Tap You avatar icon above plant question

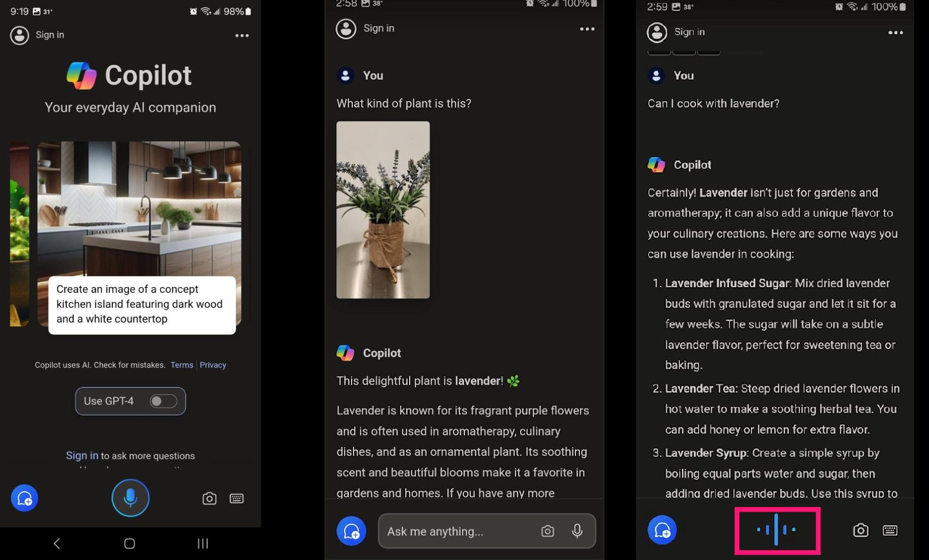(345, 75)
